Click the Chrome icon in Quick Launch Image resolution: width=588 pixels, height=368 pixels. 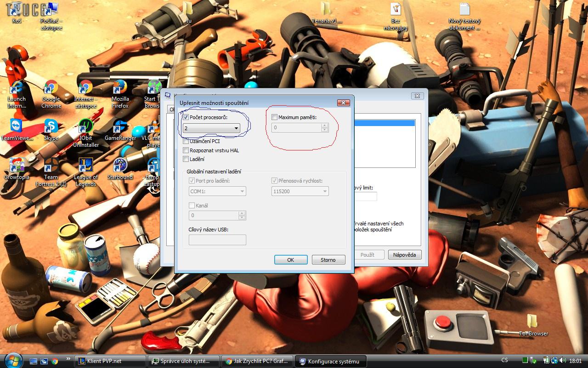[x=55, y=361]
